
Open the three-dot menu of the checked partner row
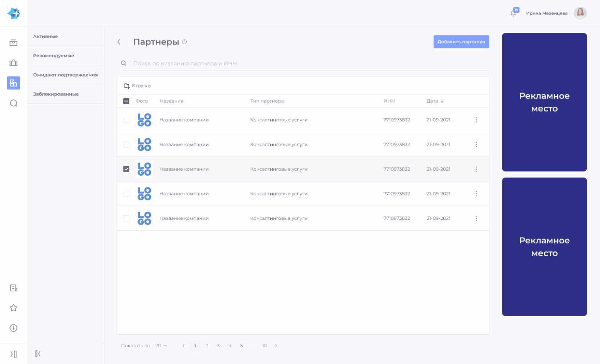click(476, 169)
